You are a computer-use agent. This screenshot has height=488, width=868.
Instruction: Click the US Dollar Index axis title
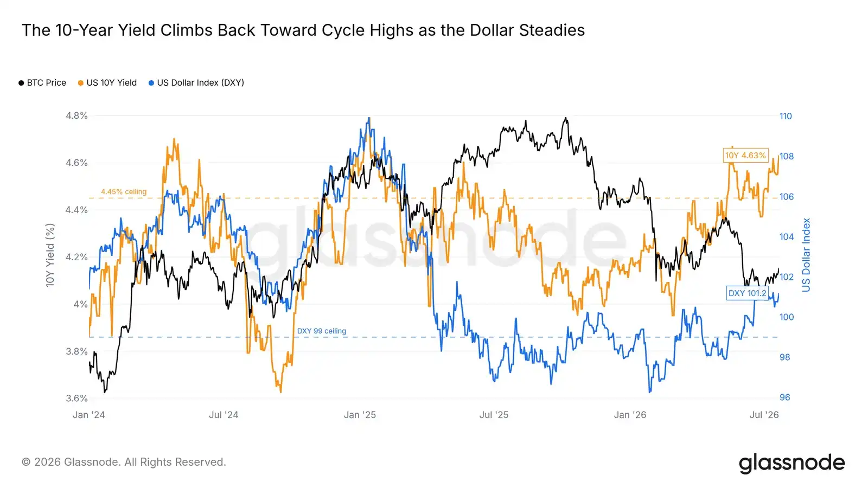pyautogui.click(x=806, y=255)
